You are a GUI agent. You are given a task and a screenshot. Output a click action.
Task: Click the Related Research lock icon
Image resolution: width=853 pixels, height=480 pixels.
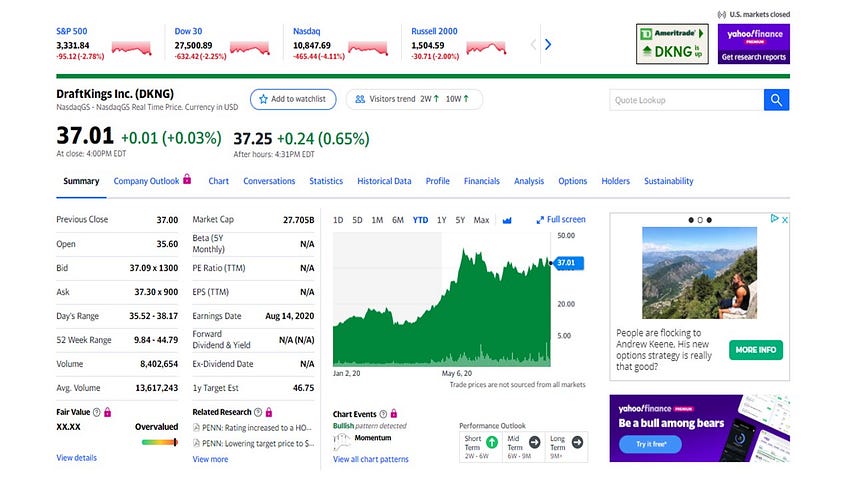pyautogui.click(x=269, y=413)
